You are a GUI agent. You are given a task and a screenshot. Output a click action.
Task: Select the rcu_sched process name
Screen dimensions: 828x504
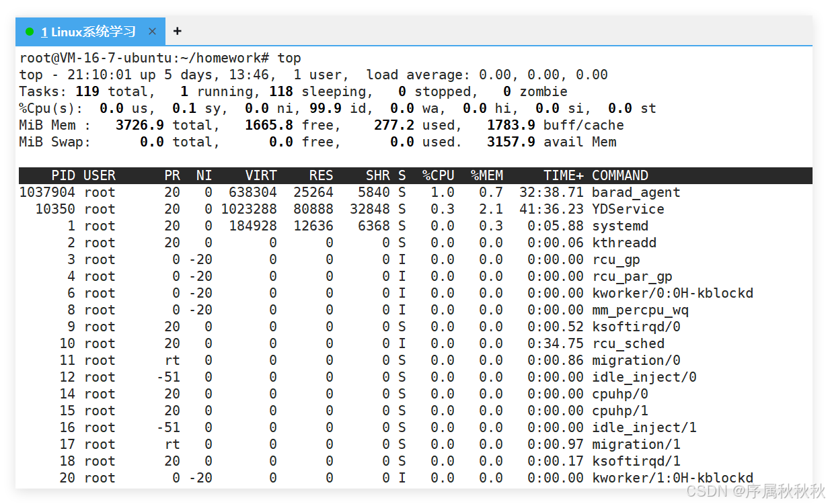(x=628, y=343)
